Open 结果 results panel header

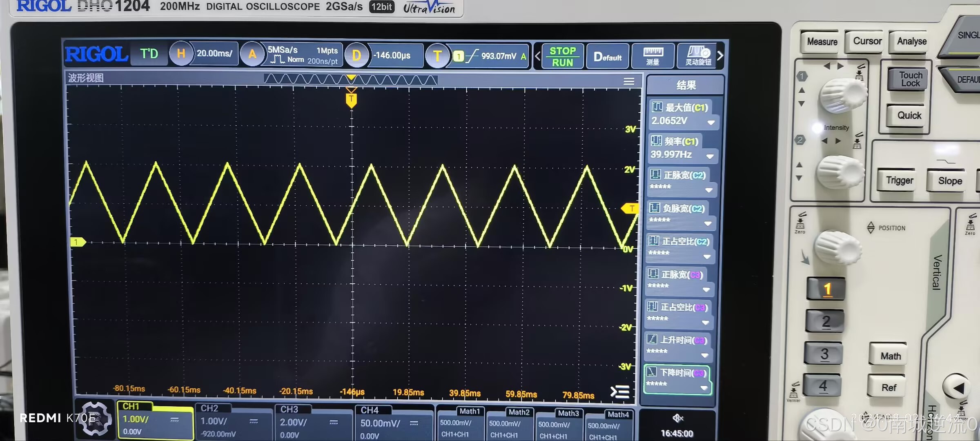click(x=686, y=85)
